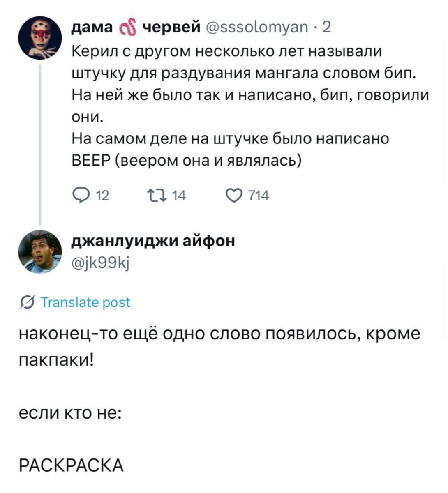Click the line "если кто не:"
The width and height of the screenshot is (448, 493).
coord(70,412)
